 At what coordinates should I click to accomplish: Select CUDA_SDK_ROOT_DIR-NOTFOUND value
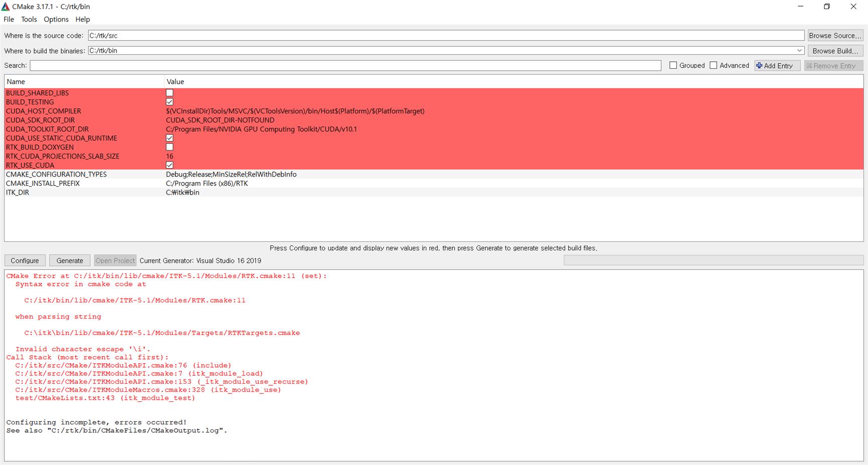tap(220, 120)
